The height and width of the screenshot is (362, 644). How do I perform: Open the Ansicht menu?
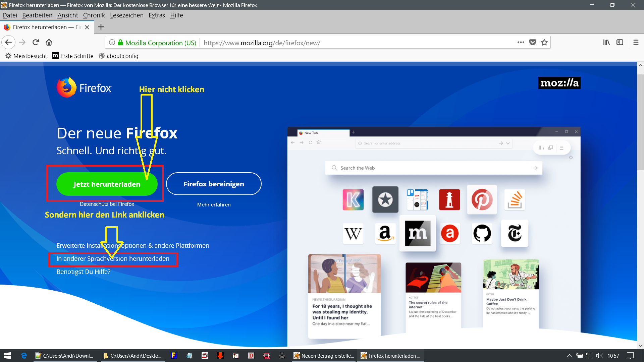(x=68, y=15)
